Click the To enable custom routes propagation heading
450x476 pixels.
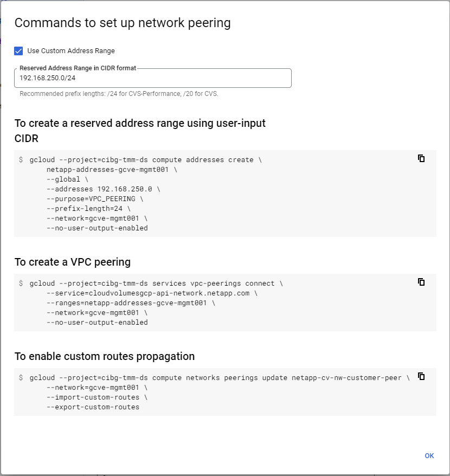(x=105, y=356)
